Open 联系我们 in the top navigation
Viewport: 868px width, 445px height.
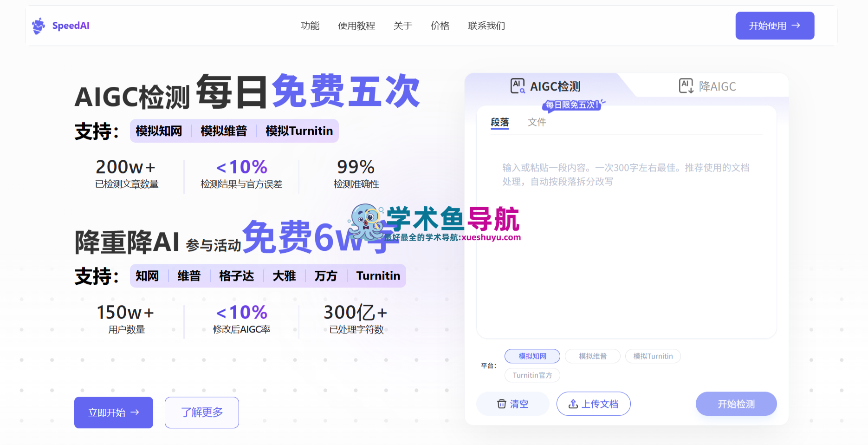pos(486,26)
